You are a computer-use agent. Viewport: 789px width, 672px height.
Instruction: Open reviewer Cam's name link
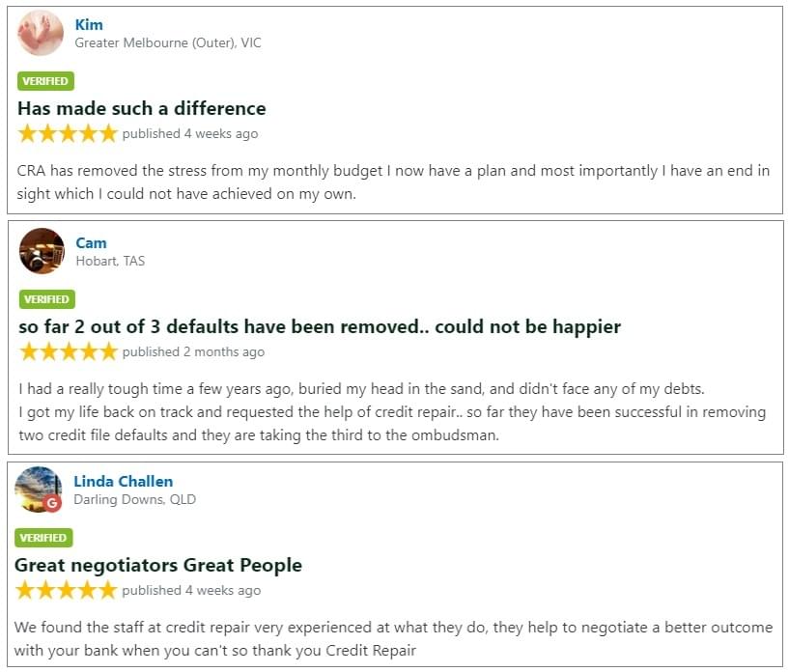pyautogui.click(x=91, y=243)
